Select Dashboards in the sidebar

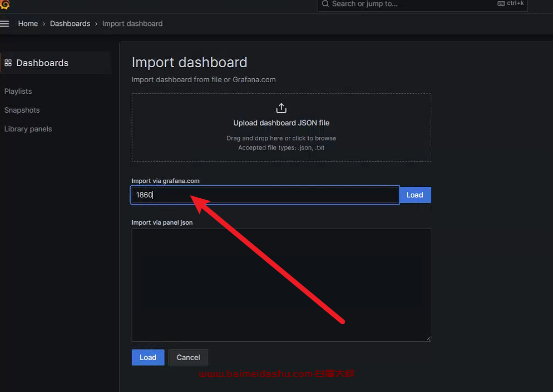[56, 63]
